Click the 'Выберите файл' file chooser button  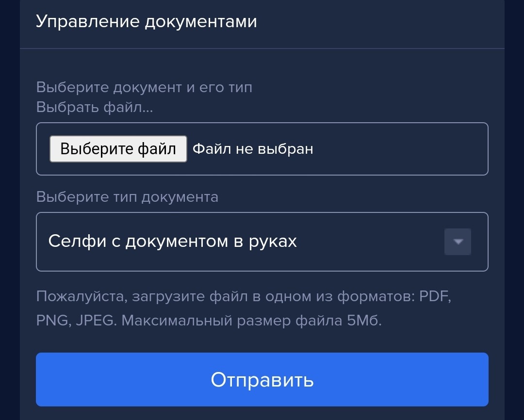click(x=118, y=149)
